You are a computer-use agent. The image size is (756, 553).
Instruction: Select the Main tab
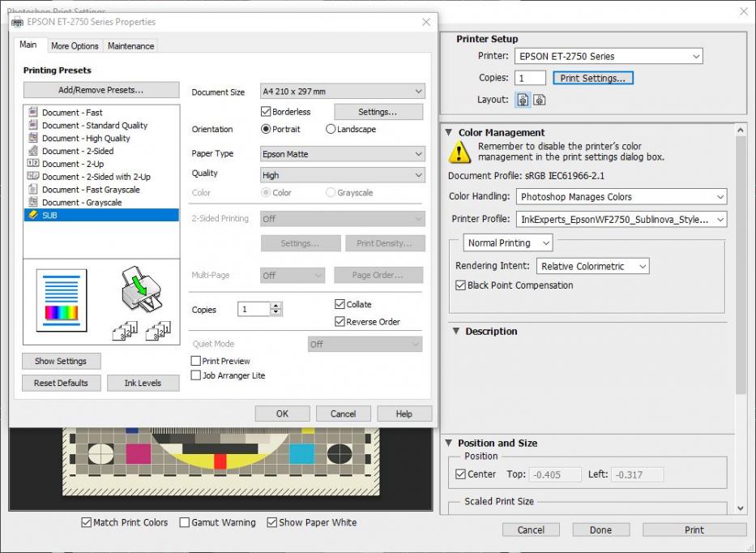pyautogui.click(x=28, y=45)
